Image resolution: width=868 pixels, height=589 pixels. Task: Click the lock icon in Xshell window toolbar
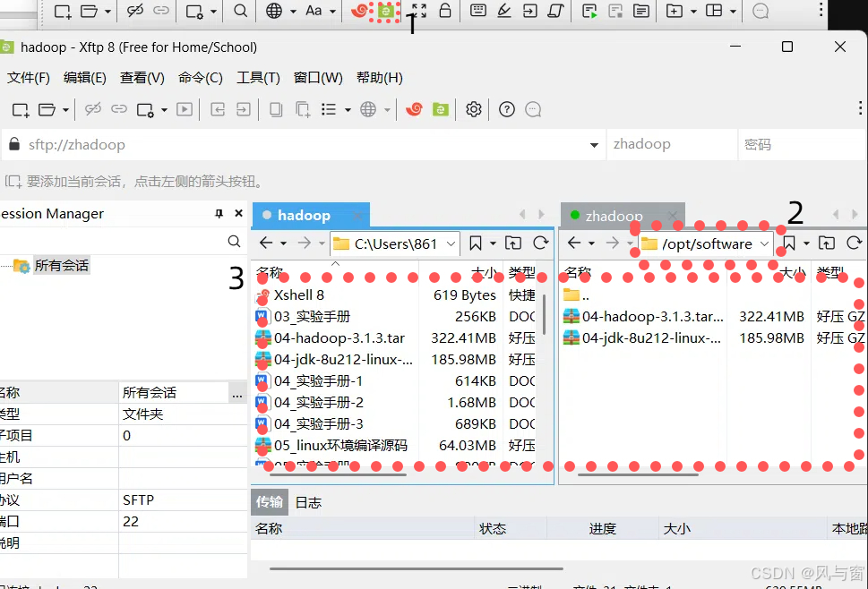click(445, 11)
